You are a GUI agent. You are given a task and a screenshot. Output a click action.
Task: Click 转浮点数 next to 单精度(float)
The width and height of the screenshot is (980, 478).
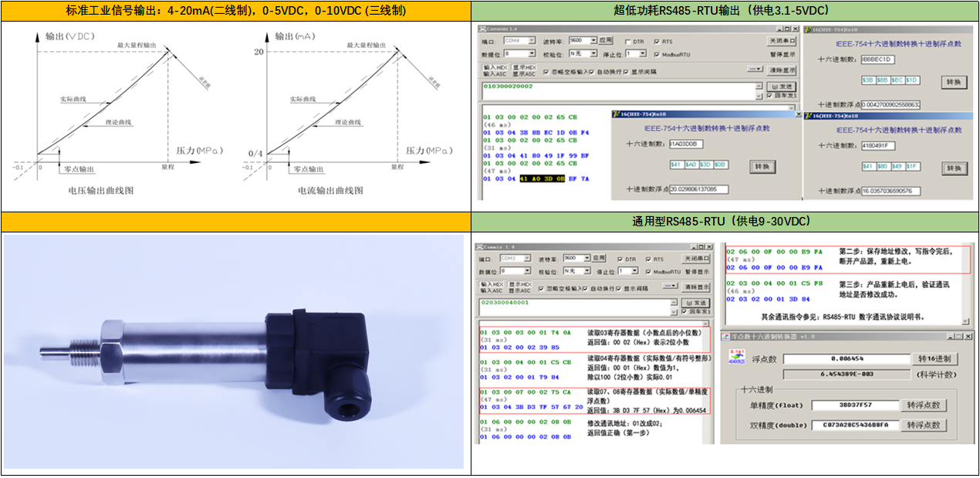(x=924, y=405)
